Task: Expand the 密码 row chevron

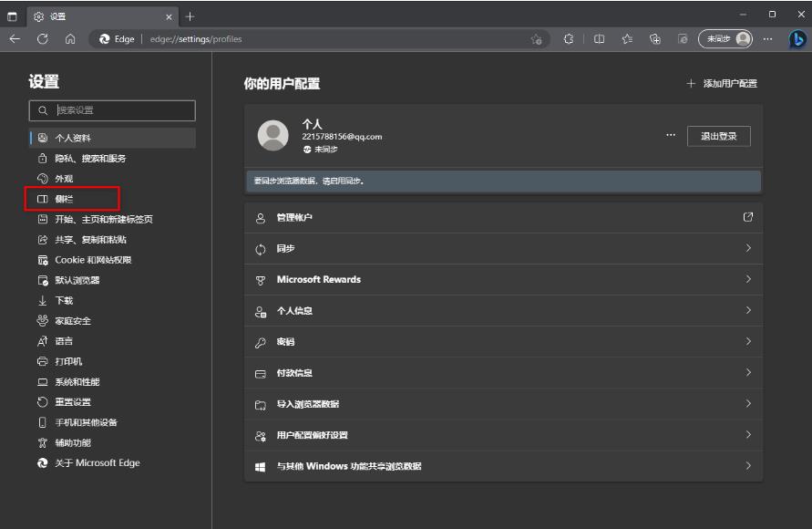Action: pos(748,341)
